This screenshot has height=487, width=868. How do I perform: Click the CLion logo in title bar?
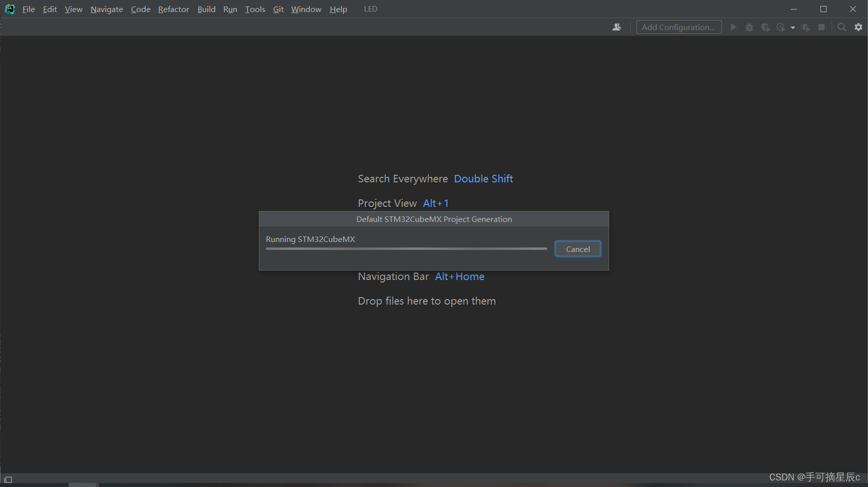click(10, 9)
